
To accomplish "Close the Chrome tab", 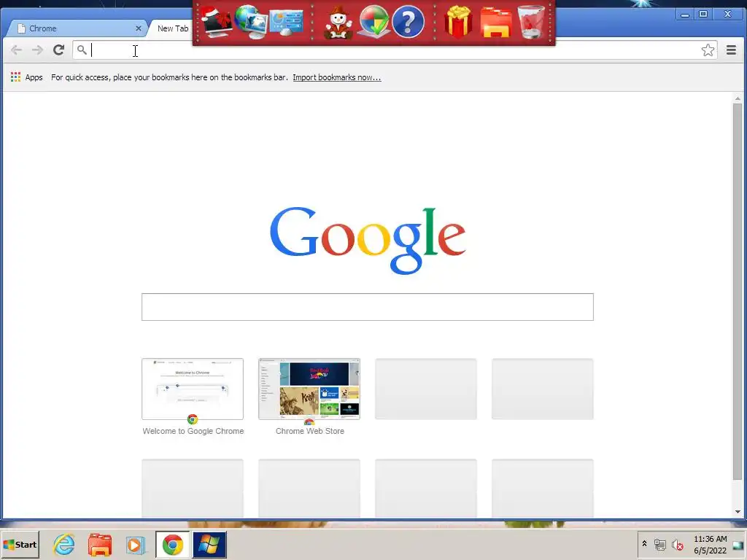I will tap(138, 28).
